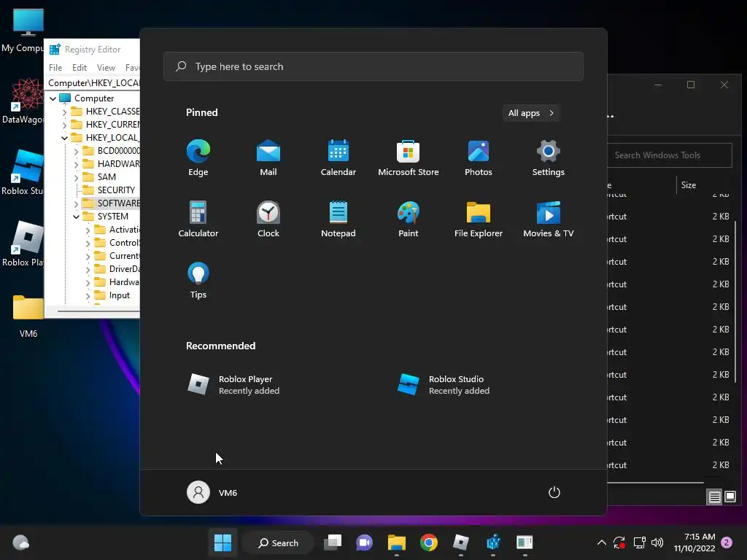Click the Windows Start button on taskbar
This screenshot has width=747, height=560.
point(222,542)
